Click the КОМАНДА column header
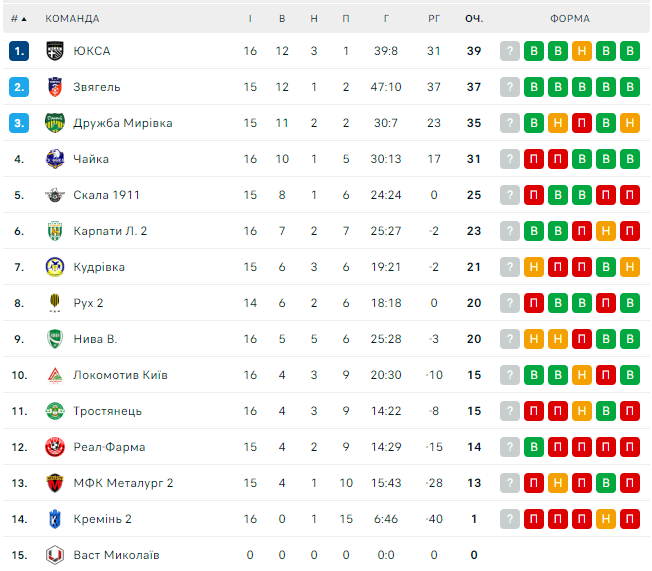This screenshot has width=652, height=571. (x=73, y=18)
